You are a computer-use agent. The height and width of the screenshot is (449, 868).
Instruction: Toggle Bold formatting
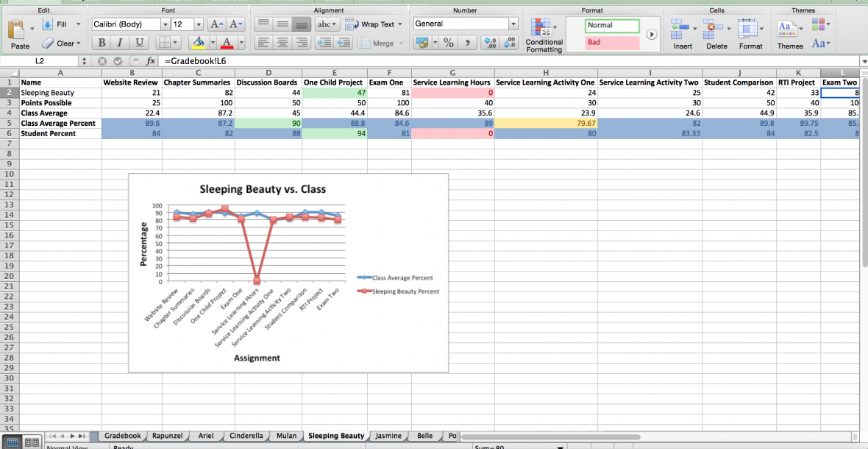pos(102,43)
